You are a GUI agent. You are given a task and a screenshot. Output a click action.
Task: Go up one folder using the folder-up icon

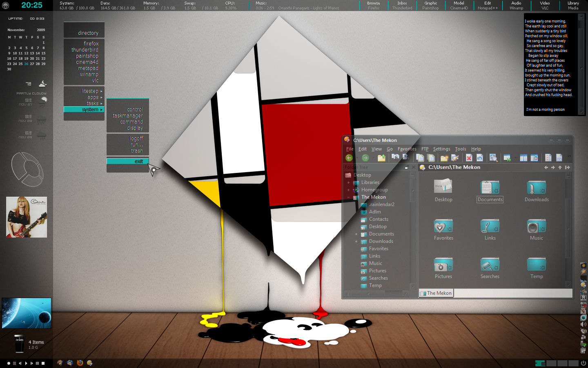[381, 158]
